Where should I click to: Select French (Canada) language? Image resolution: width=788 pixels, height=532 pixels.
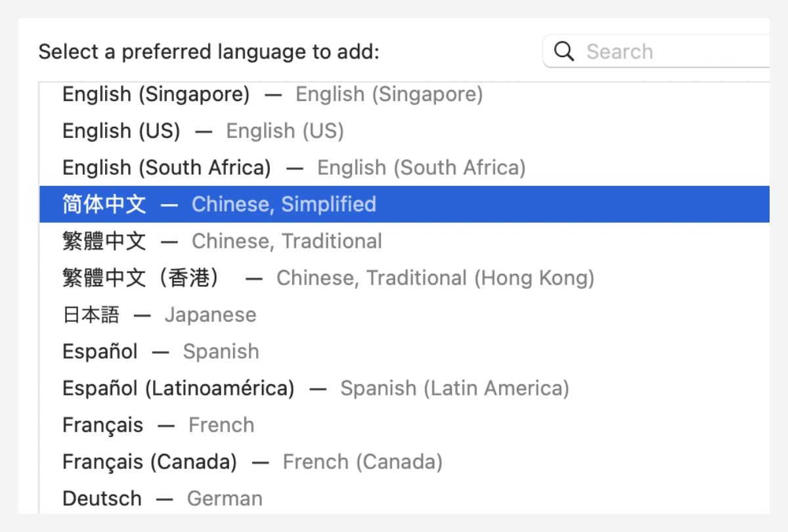click(250, 462)
